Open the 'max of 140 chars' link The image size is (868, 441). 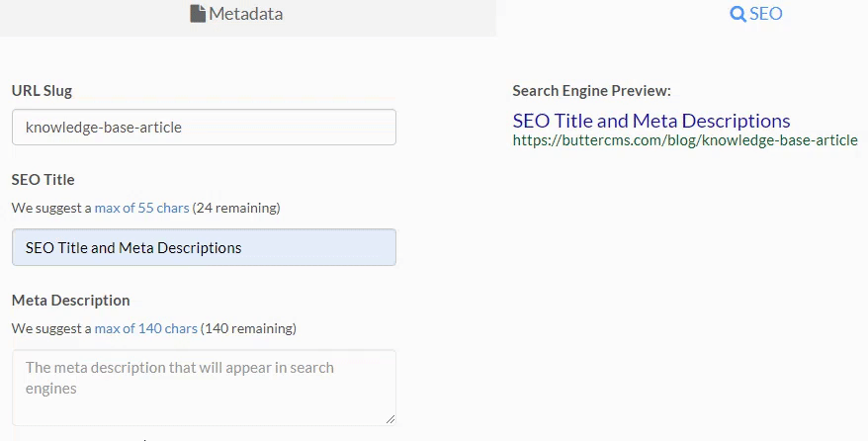[145, 328]
